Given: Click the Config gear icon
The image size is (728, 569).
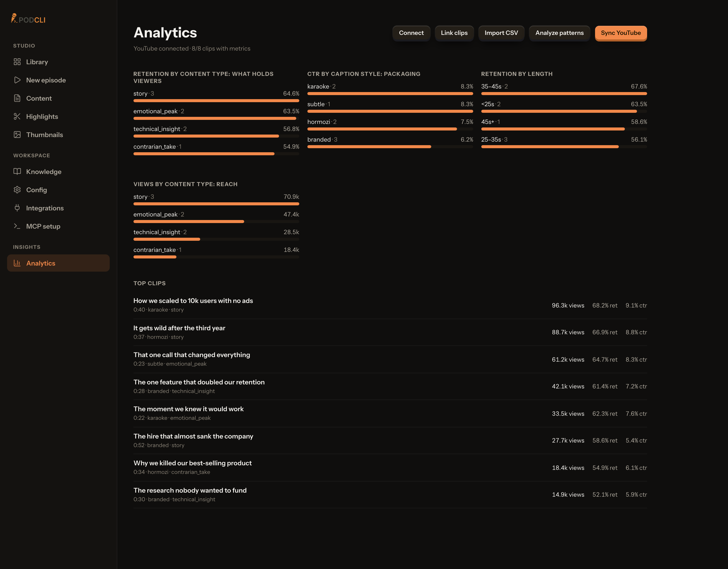Looking at the screenshot, I should point(17,190).
